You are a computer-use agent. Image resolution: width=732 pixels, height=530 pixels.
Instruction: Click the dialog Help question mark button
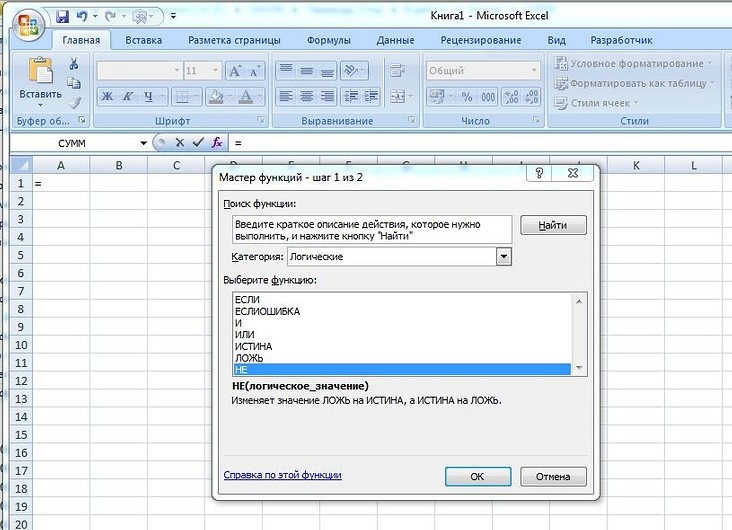pos(539,173)
